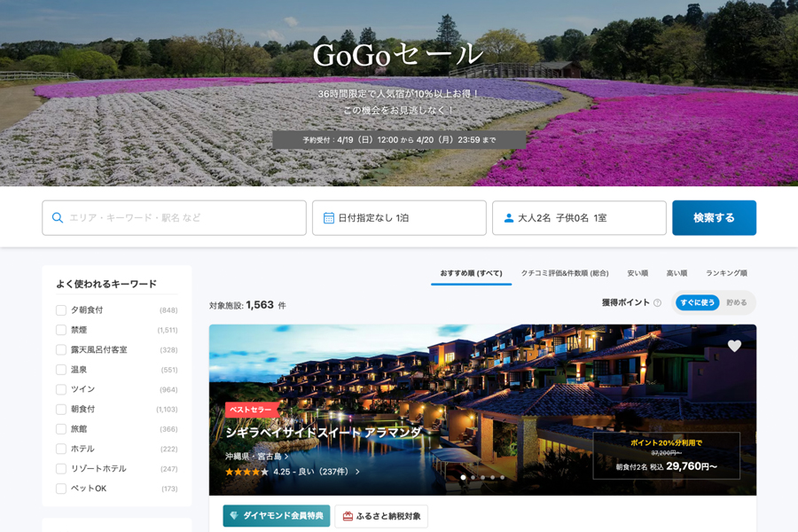Click the search magnifier icon in keyword field

[x=58, y=217]
